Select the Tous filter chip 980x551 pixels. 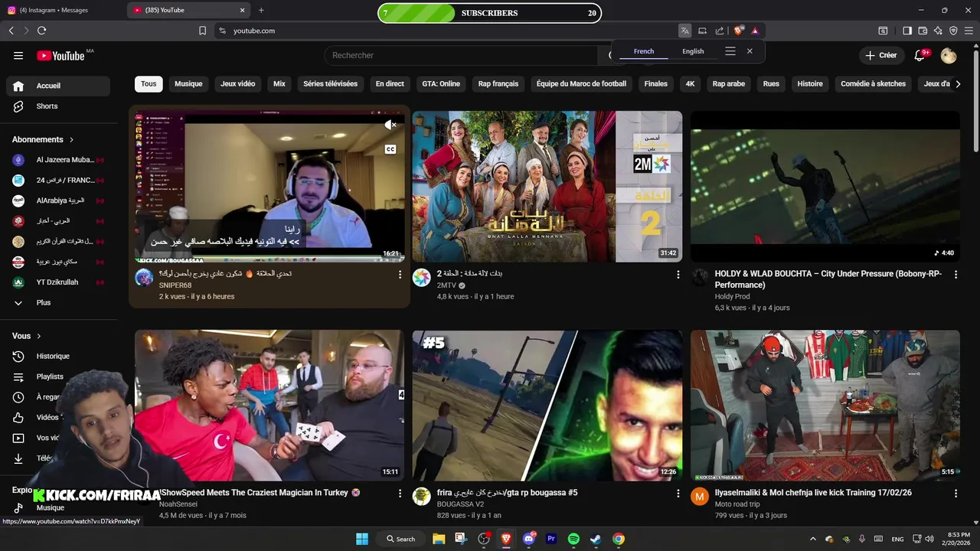[149, 84]
